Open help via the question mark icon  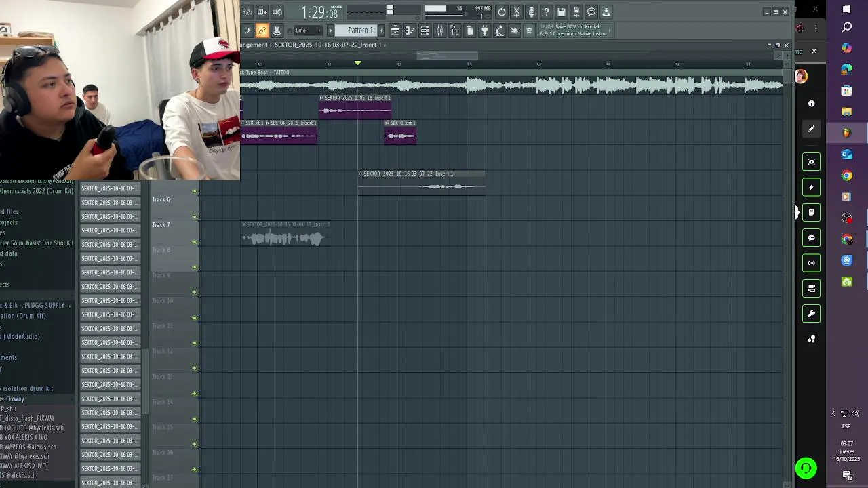[547, 12]
